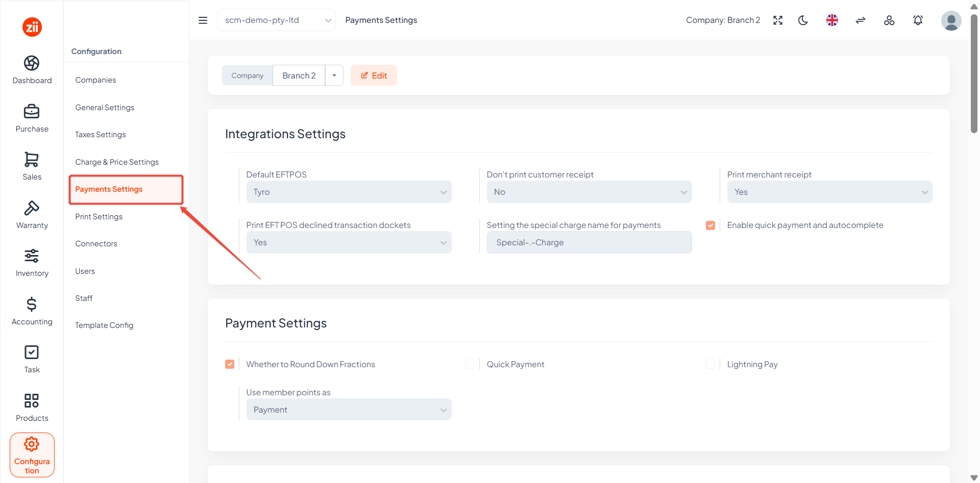Screen dimensions: 980x483
Task: Click the Edit button
Action: [374, 75]
